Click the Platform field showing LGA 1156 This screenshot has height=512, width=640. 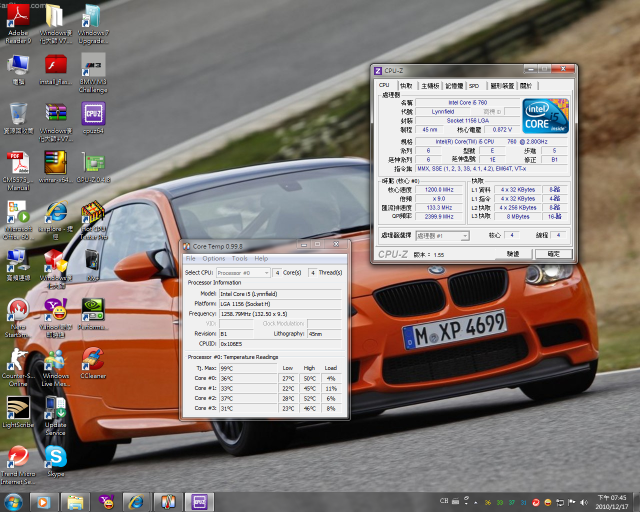coord(280,304)
